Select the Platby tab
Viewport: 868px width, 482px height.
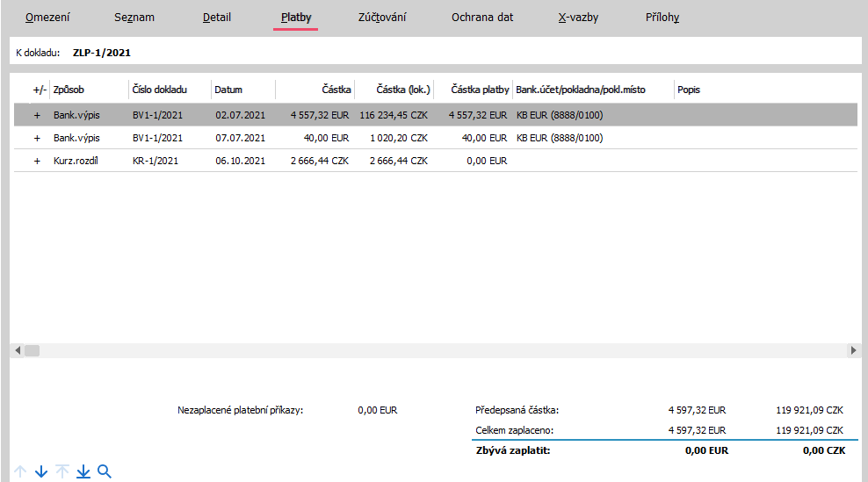[x=296, y=18]
